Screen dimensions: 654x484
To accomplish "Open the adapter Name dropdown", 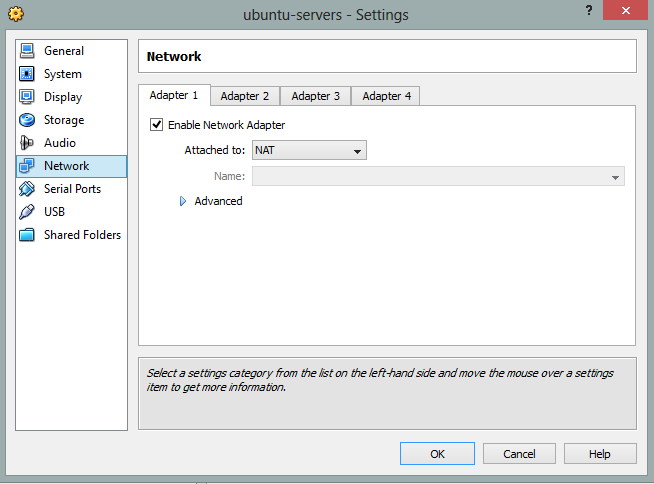I will click(x=438, y=176).
